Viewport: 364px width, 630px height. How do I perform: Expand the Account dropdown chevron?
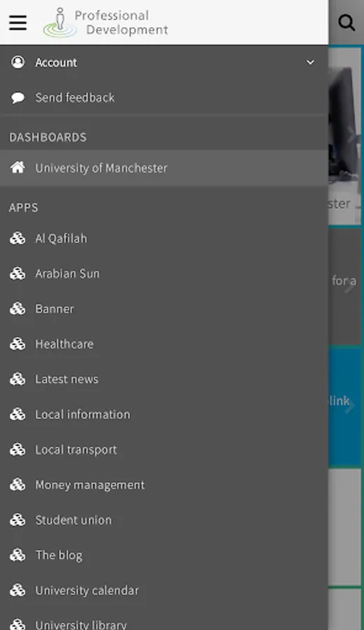click(x=310, y=62)
